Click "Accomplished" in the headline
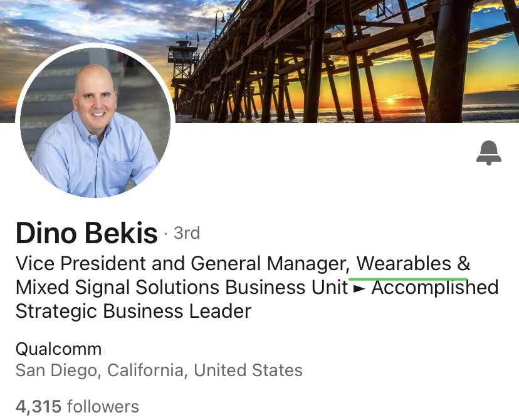 (435, 288)
